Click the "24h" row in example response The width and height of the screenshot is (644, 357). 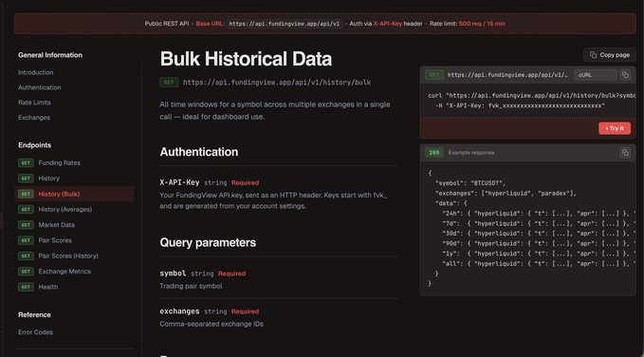coord(539,214)
